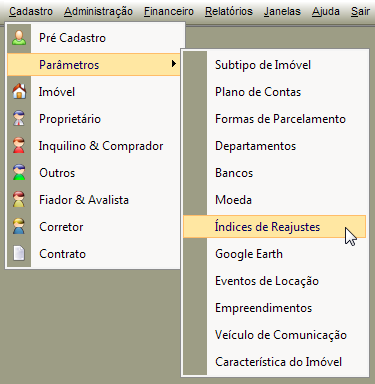Open the Ajuda menu
Screen dimensions: 375x384
tap(326, 12)
